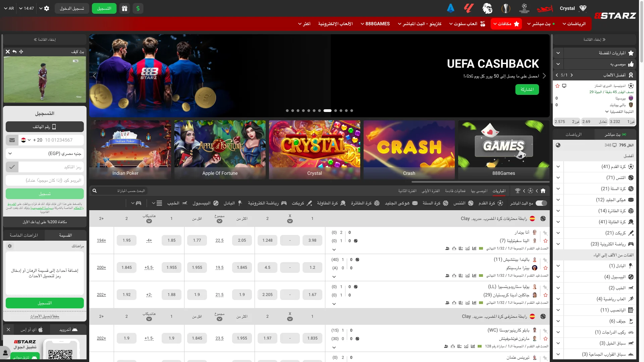Open the phone country code dropdown

tap(26, 140)
